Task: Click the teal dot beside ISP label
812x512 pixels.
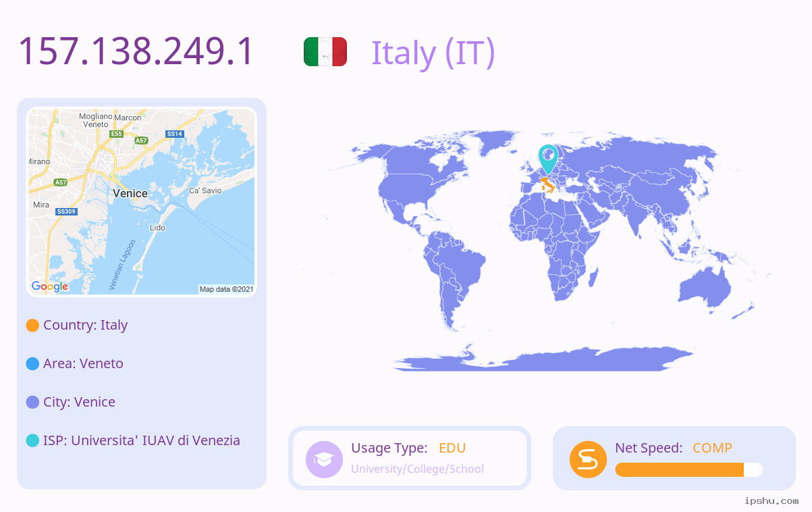Action: [32, 441]
